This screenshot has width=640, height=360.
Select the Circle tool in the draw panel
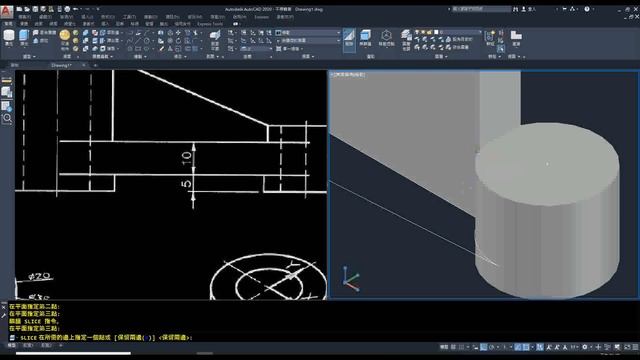pos(147,41)
